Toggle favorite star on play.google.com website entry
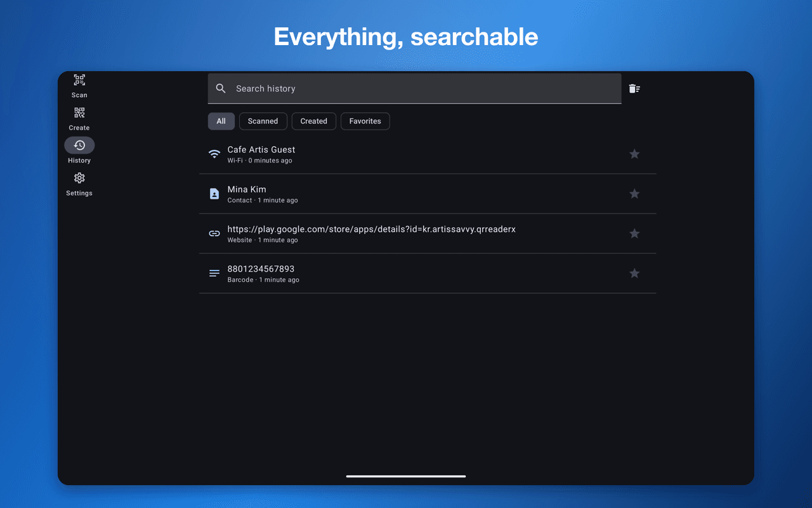Image resolution: width=812 pixels, height=508 pixels. coord(634,233)
